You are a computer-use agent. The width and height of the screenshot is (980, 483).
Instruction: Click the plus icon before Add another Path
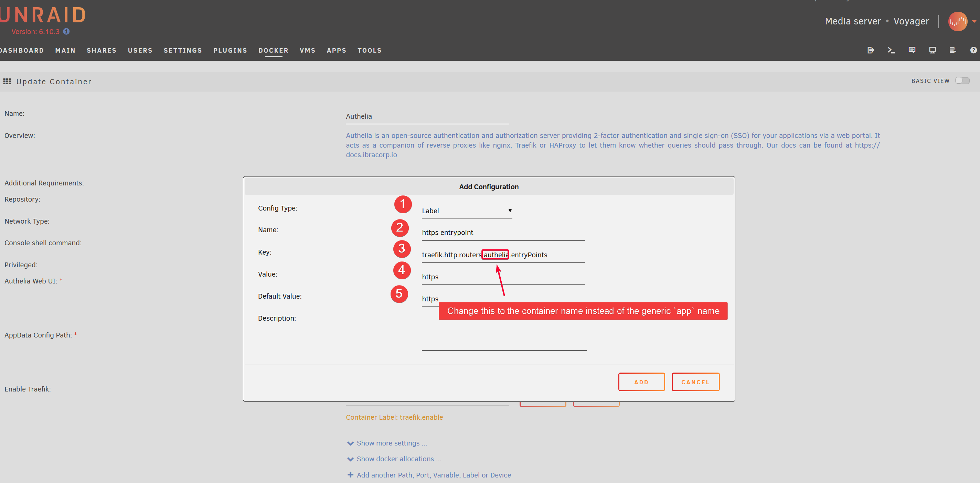(x=350, y=475)
